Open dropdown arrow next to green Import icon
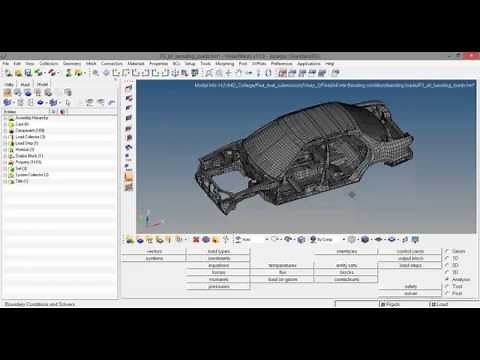 [x=45, y=73]
